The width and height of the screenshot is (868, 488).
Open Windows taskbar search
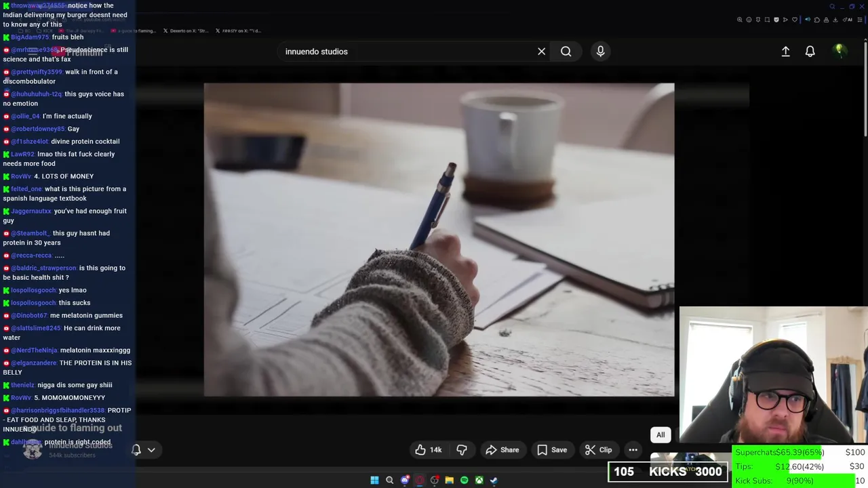[x=389, y=480]
